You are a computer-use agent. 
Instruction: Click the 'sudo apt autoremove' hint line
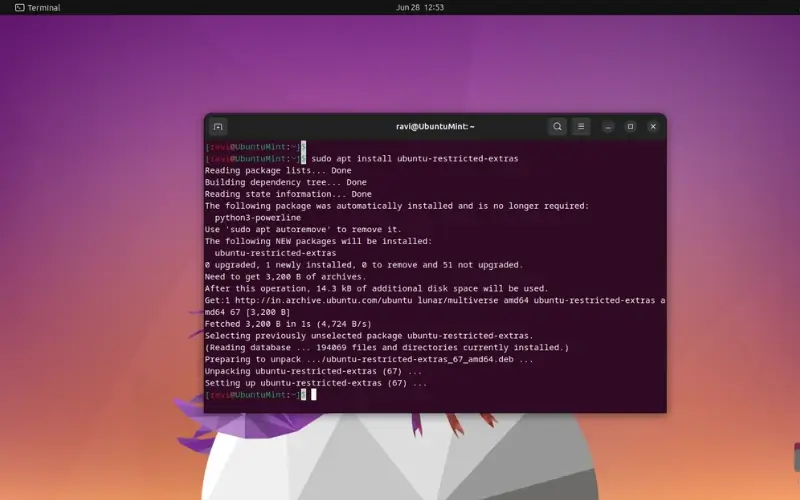click(303, 230)
